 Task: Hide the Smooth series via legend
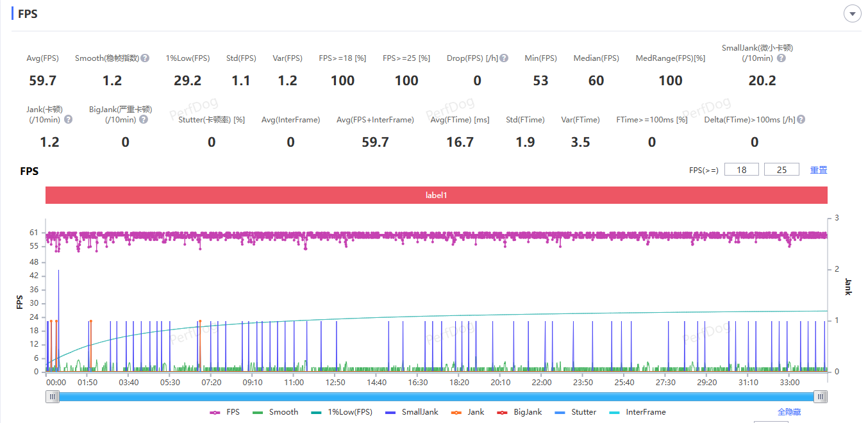[x=276, y=412]
